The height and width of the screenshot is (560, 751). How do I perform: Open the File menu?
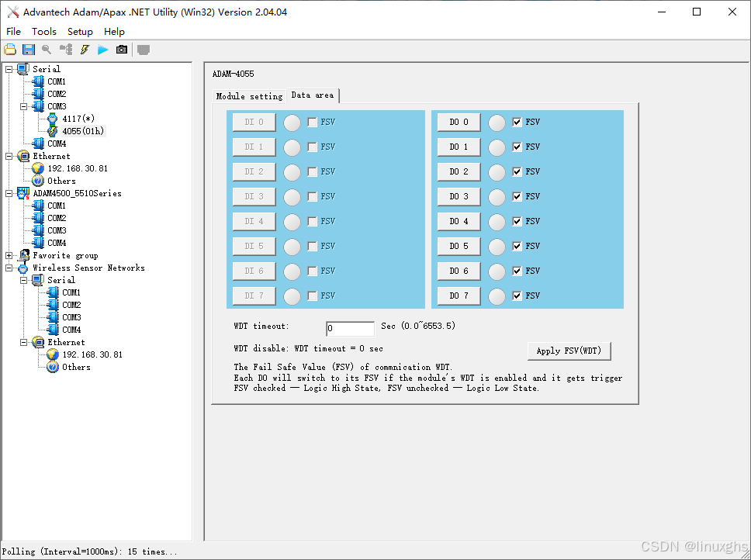(13, 32)
